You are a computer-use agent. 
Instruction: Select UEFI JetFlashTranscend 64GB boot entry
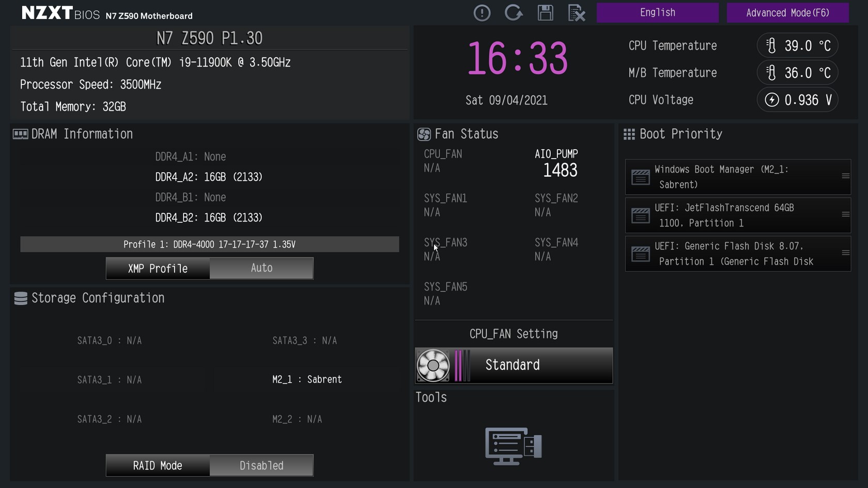(738, 215)
